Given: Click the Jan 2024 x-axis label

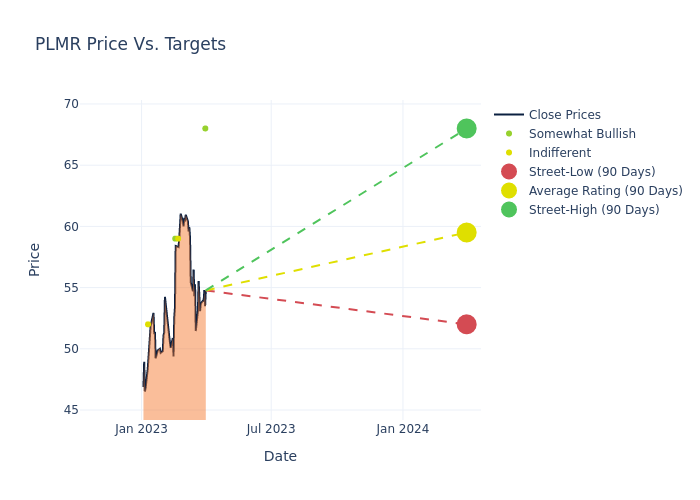Looking at the screenshot, I should (403, 429).
